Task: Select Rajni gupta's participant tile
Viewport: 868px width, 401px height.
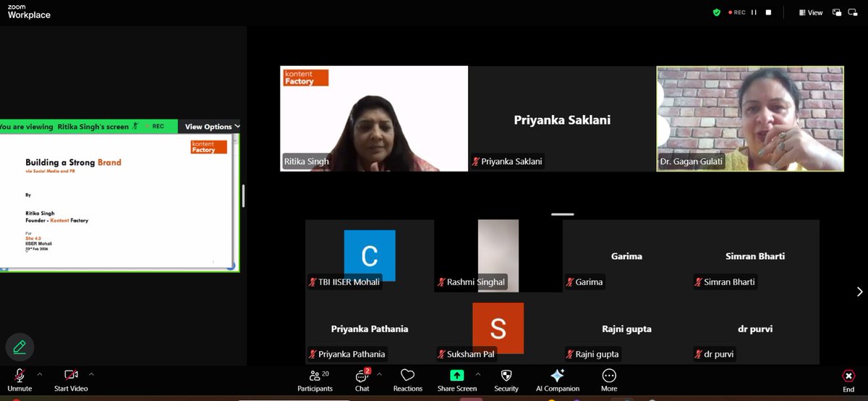Action: coord(626,328)
